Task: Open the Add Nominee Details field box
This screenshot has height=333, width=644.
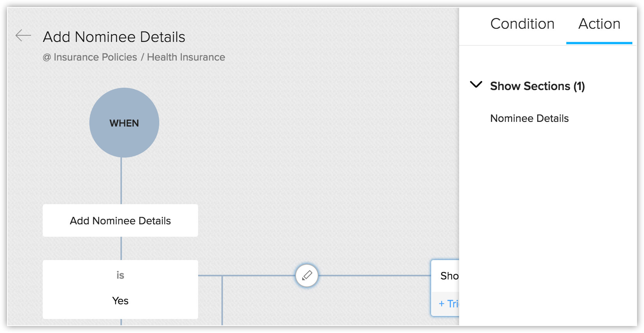Action: click(x=120, y=220)
